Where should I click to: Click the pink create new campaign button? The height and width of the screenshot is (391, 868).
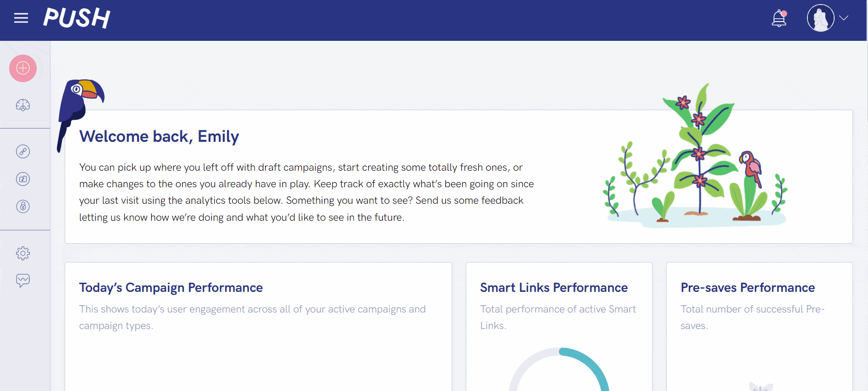(x=23, y=68)
